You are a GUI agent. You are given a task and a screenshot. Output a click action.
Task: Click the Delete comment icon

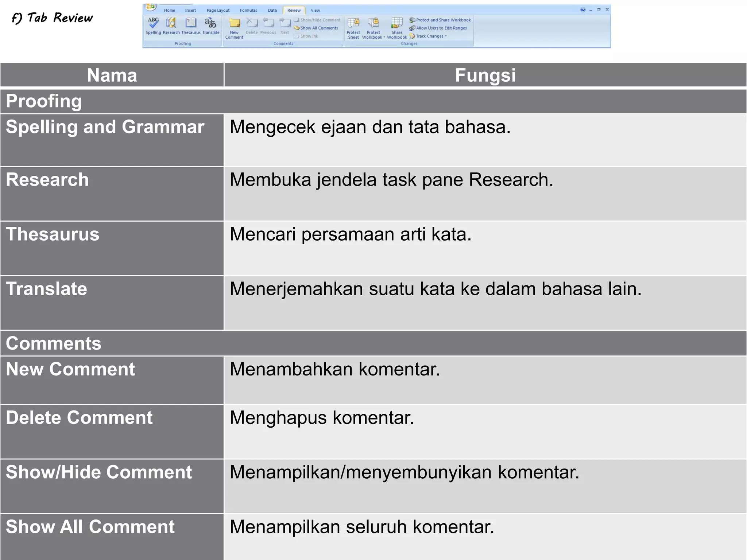252,23
